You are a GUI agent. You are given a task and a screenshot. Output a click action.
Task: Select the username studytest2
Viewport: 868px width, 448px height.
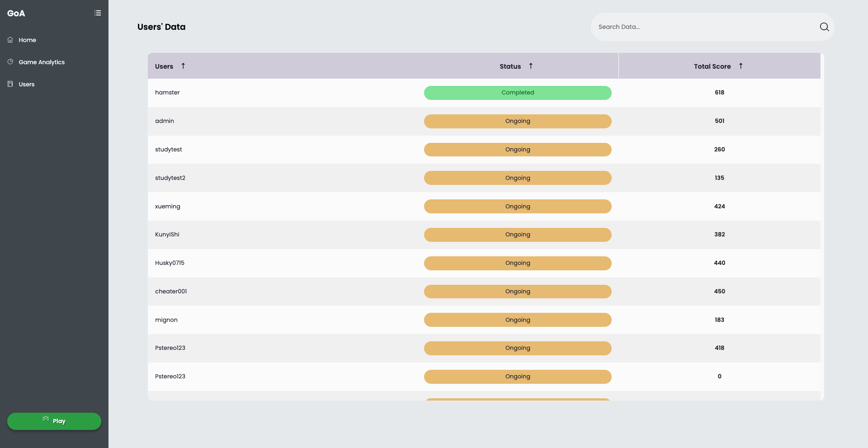(170, 178)
